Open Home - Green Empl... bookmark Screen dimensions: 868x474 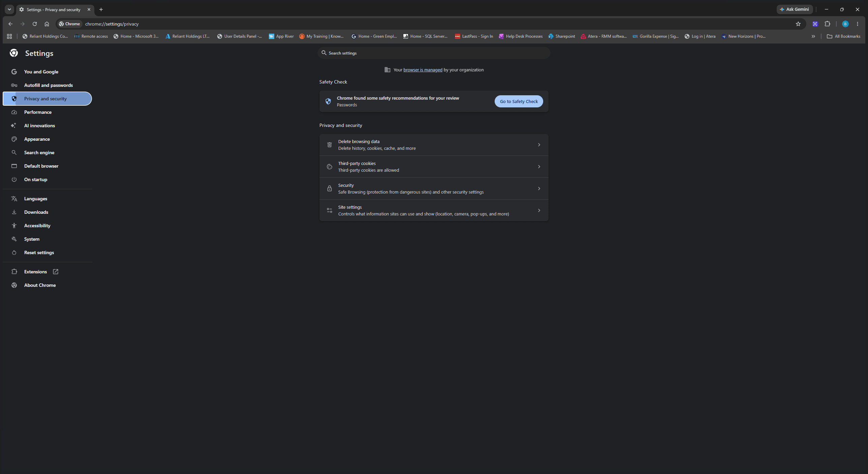tap(374, 36)
